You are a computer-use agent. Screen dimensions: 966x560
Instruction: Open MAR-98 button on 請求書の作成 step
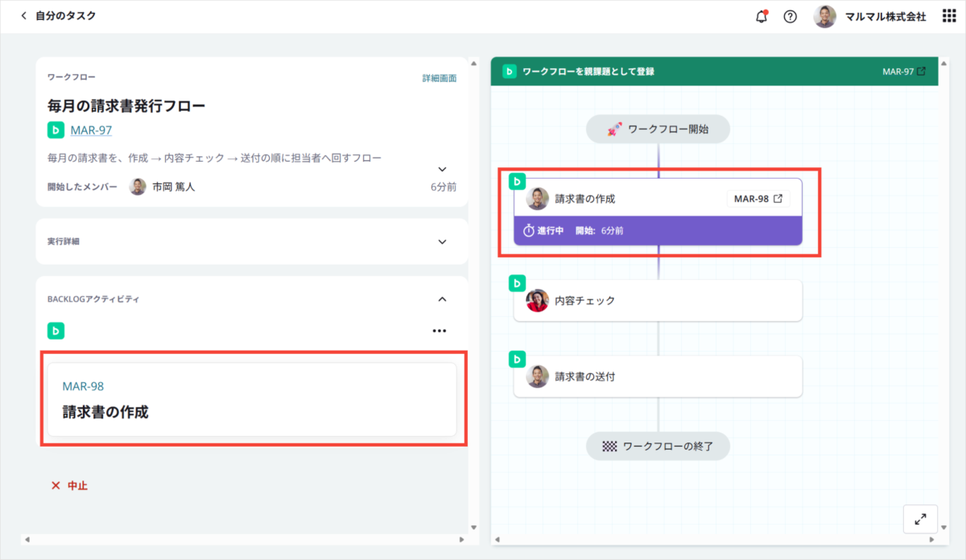(x=758, y=199)
